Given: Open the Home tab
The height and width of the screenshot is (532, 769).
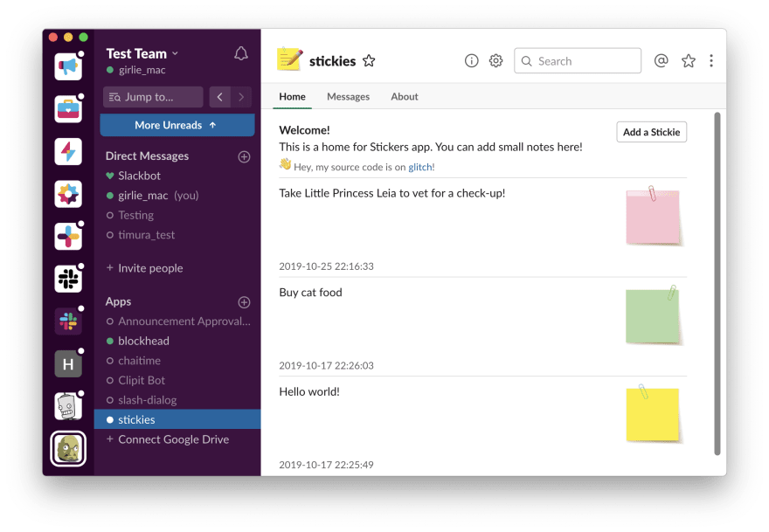Looking at the screenshot, I should [x=292, y=97].
